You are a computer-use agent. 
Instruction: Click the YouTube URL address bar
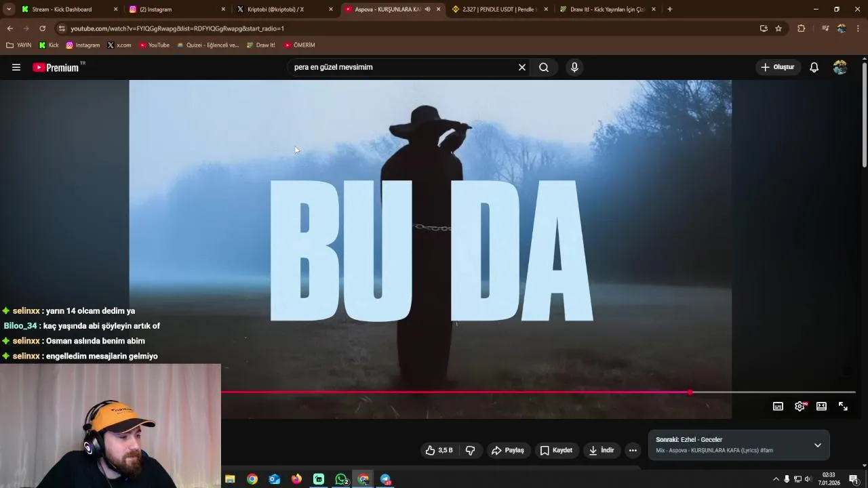coord(407,28)
